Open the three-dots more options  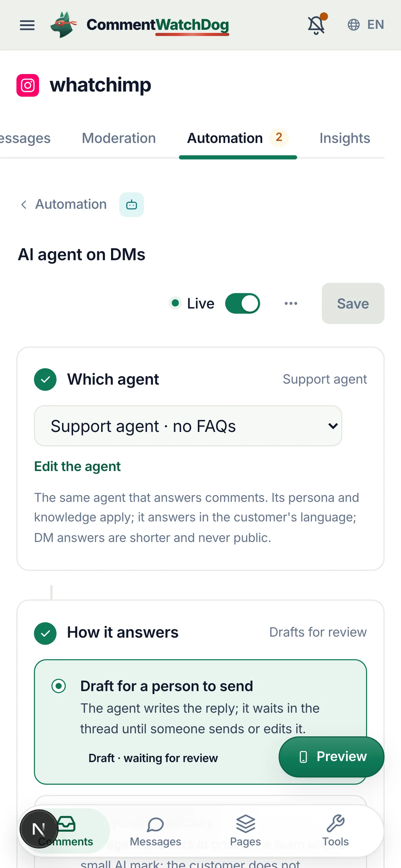(x=291, y=303)
